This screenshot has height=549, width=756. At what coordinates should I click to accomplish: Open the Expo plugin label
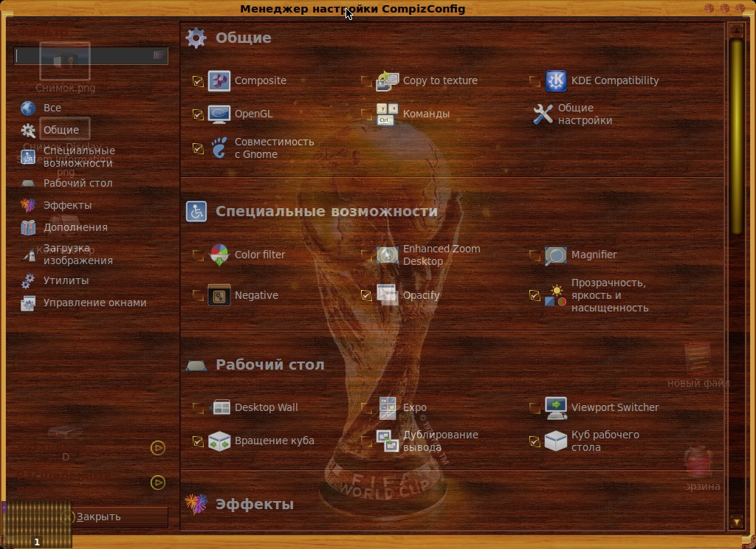click(x=415, y=408)
